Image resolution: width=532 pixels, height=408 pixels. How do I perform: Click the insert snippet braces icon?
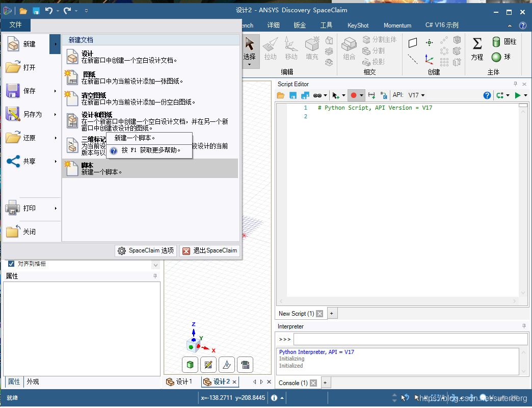(x=371, y=95)
